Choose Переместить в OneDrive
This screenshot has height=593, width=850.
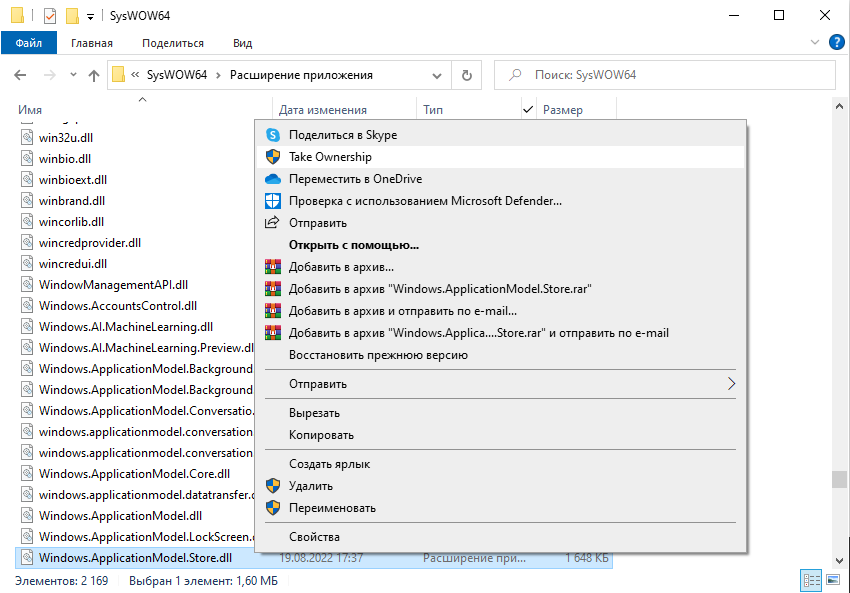pyautogui.click(x=500, y=179)
